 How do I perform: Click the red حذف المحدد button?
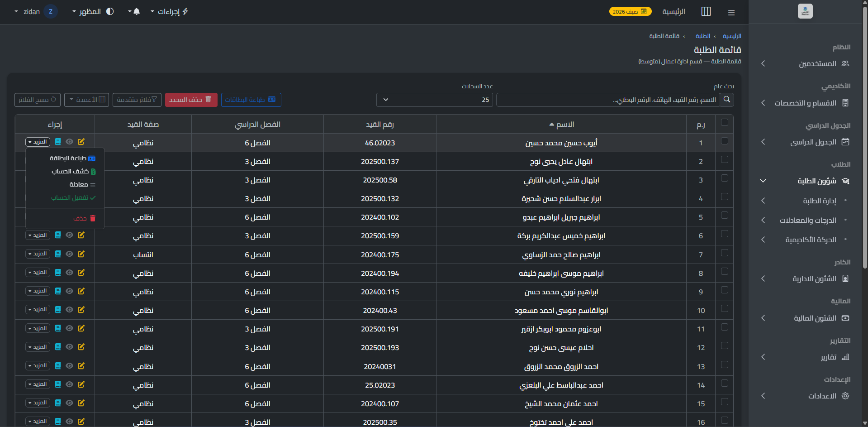coord(191,100)
